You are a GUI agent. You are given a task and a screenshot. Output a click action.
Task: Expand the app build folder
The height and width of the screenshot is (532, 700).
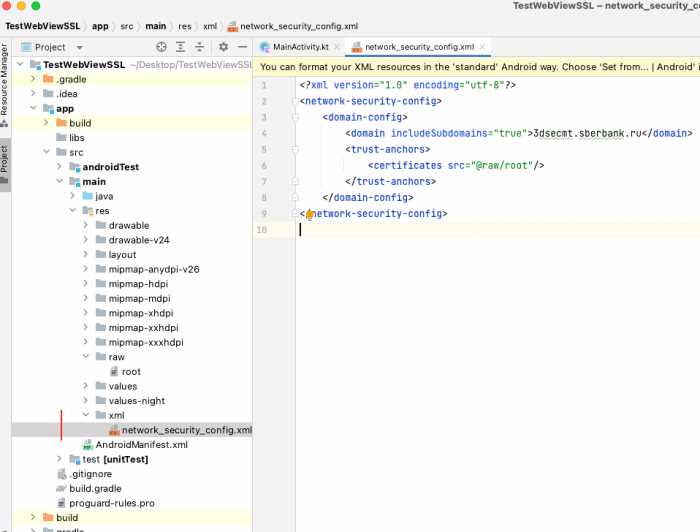point(46,123)
